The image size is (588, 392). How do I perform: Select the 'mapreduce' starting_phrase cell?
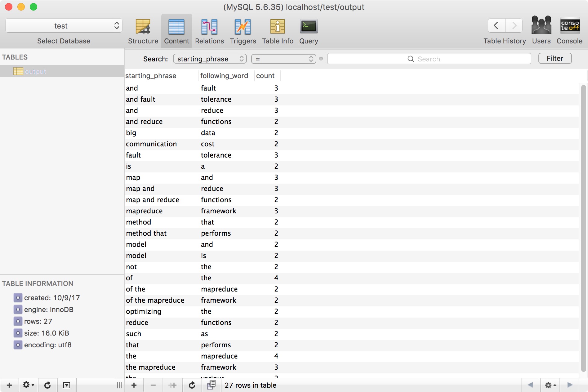[161, 211]
